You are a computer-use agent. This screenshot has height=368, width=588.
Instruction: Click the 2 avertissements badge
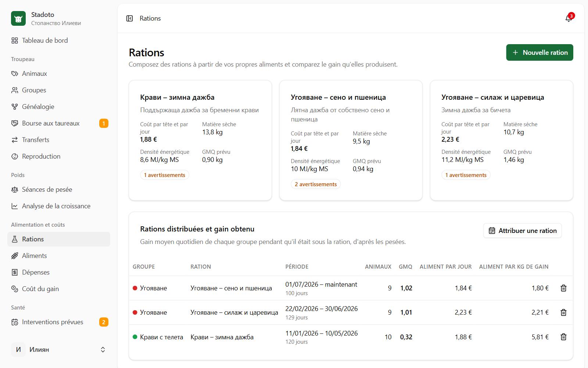click(x=316, y=184)
